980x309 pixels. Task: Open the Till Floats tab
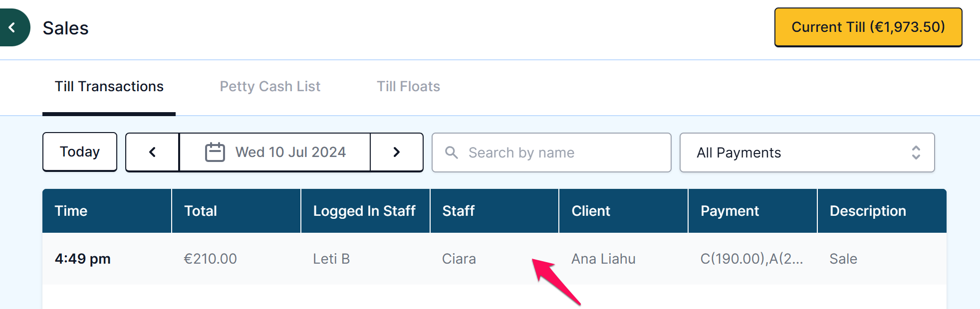tap(408, 87)
